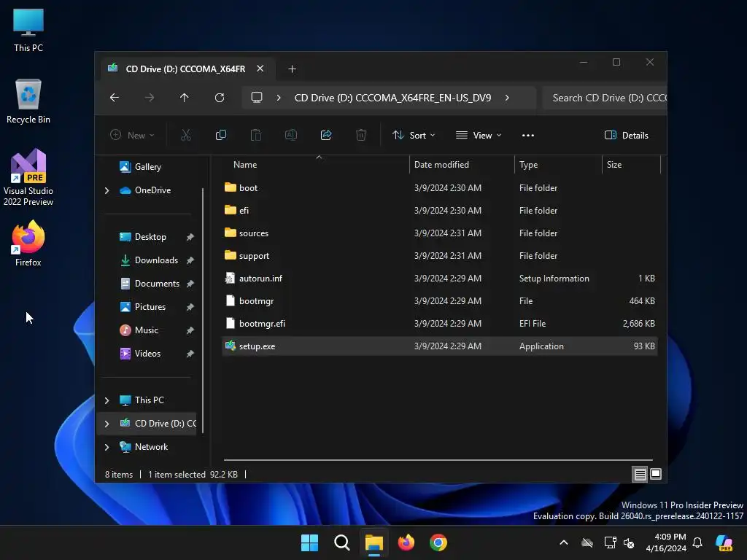The image size is (747, 560).
Task: Open Desktop in the navigation pane
Action: (x=150, y=237)
